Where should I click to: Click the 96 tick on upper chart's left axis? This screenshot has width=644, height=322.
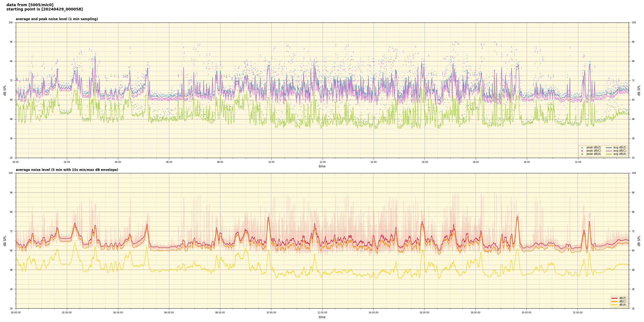click(11, 42)
